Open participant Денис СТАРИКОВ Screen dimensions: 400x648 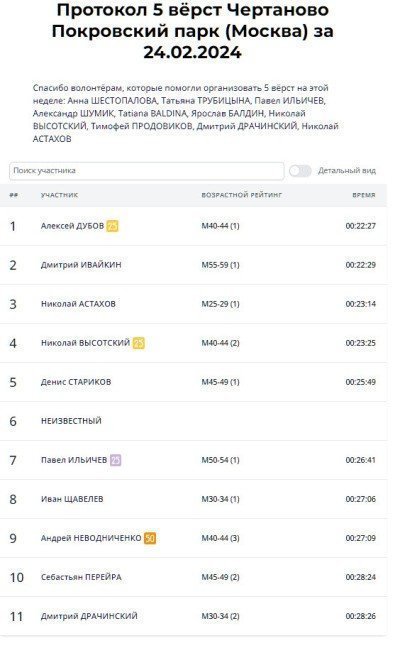76,382
